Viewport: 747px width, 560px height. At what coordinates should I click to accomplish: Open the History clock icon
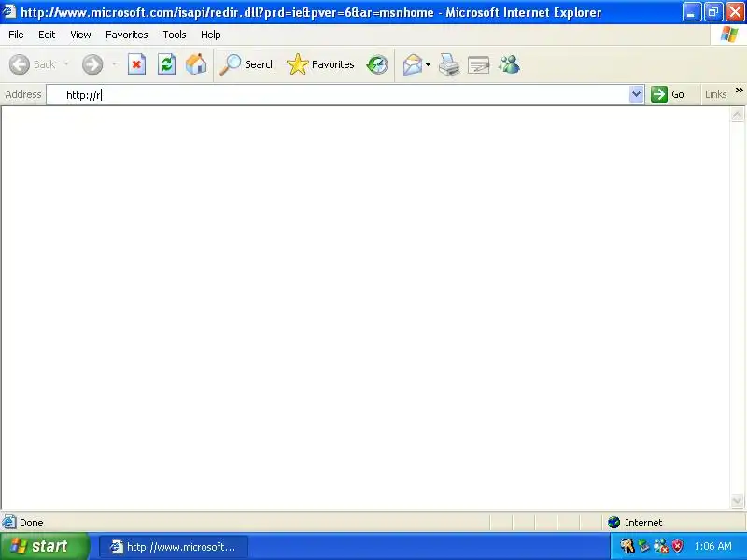click(377, 64)
